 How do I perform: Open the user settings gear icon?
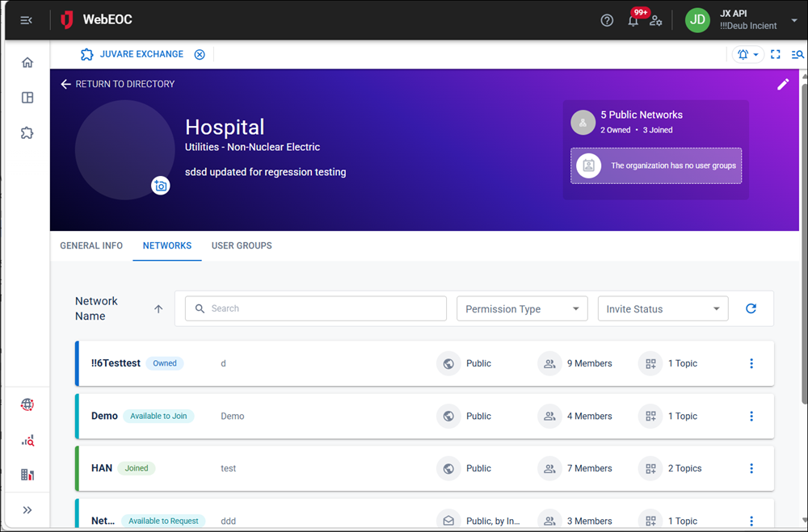655,21
